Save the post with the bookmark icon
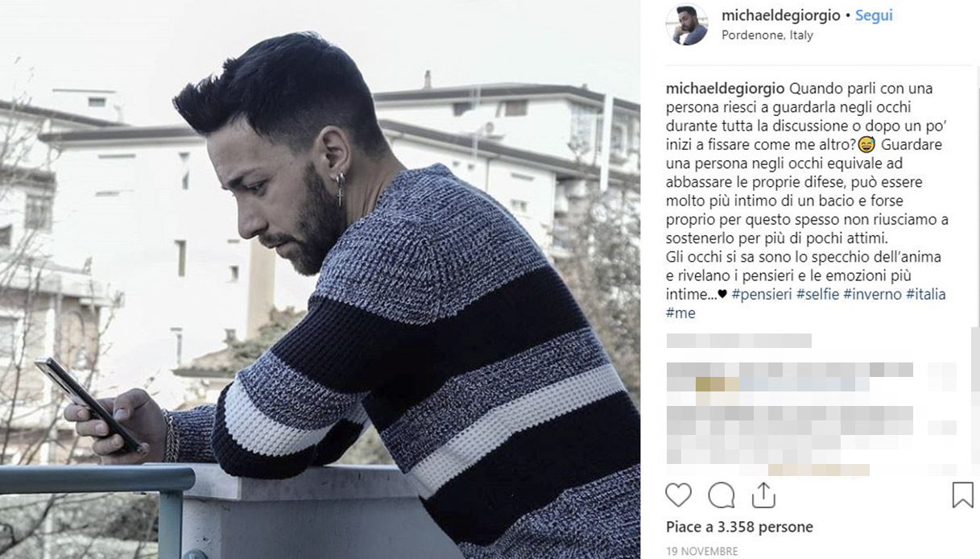The height and width of the screenshot is (559, 980). (x=962, y=495)
